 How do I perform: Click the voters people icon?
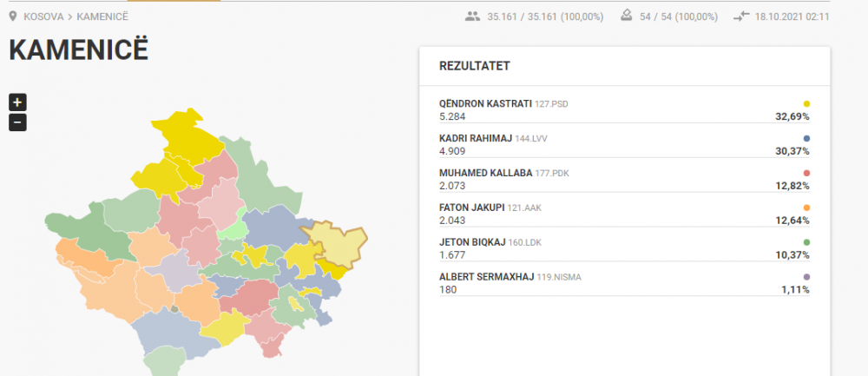pyautogui.click(x=472, y=16)
